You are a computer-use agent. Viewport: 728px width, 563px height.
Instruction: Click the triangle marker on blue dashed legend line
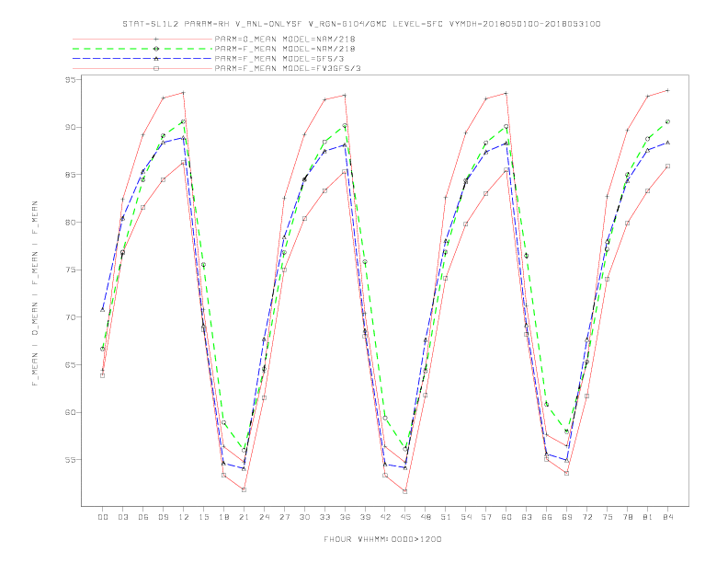(x=156, y=59)
